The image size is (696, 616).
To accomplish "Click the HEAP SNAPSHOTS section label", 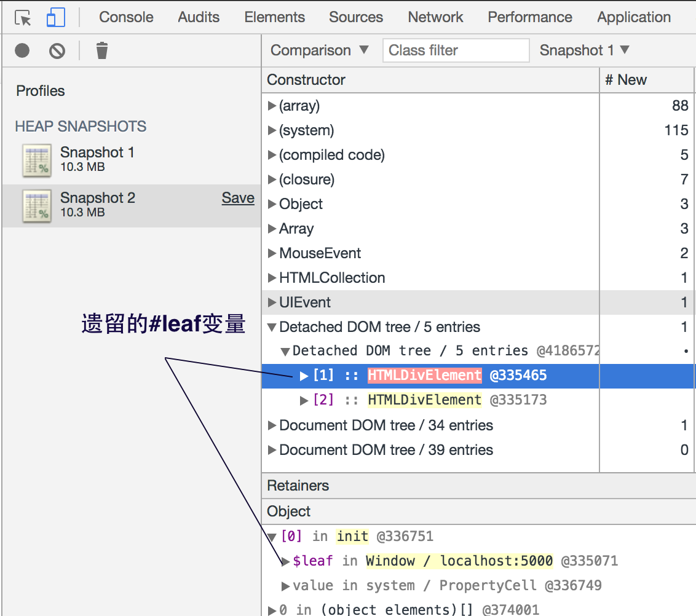I will [x=81, y=127].
